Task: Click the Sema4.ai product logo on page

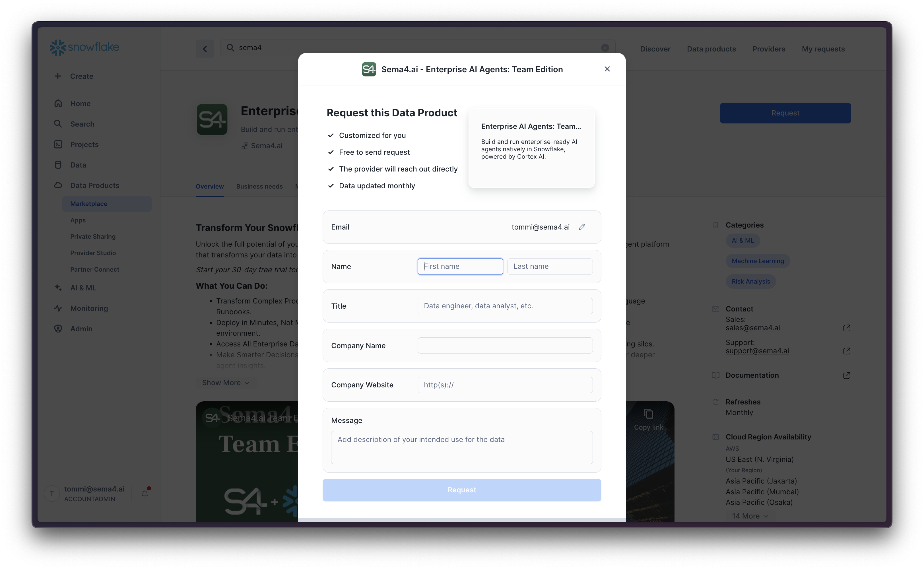Action: tap(212, 119)
